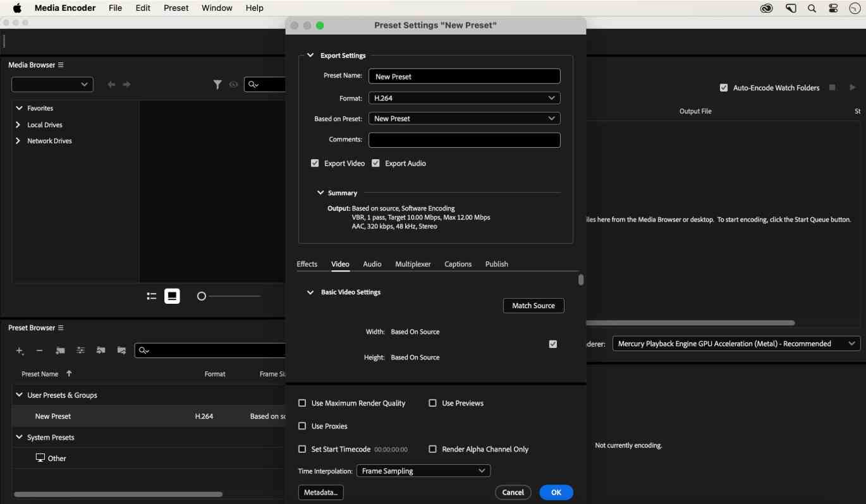Enable Render Alpha Channel Only
The height and width of the screenshot is (504, 866).
click(432, 449)
